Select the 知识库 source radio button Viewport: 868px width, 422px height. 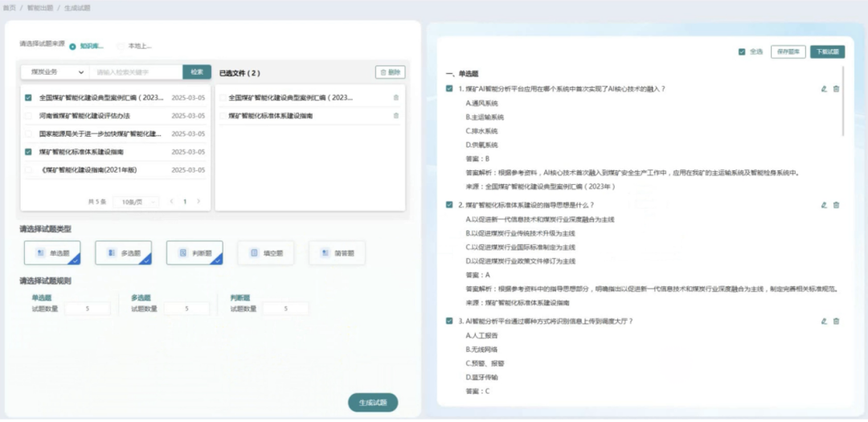coord(72,47)
